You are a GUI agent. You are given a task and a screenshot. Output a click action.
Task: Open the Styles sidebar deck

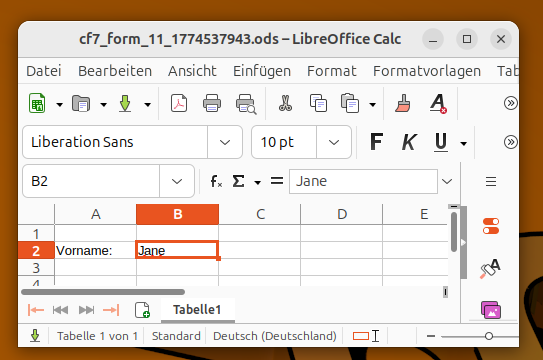coord(491,268)
